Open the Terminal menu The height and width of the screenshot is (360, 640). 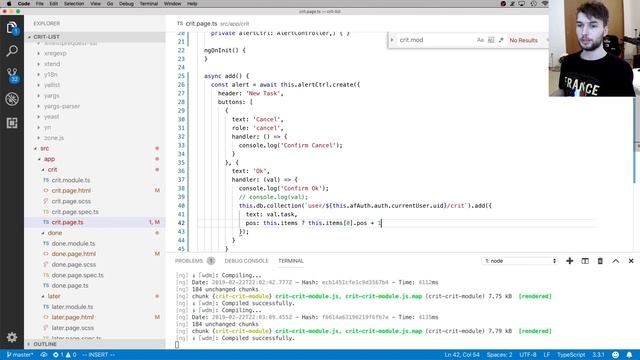[x=149, y=4]
